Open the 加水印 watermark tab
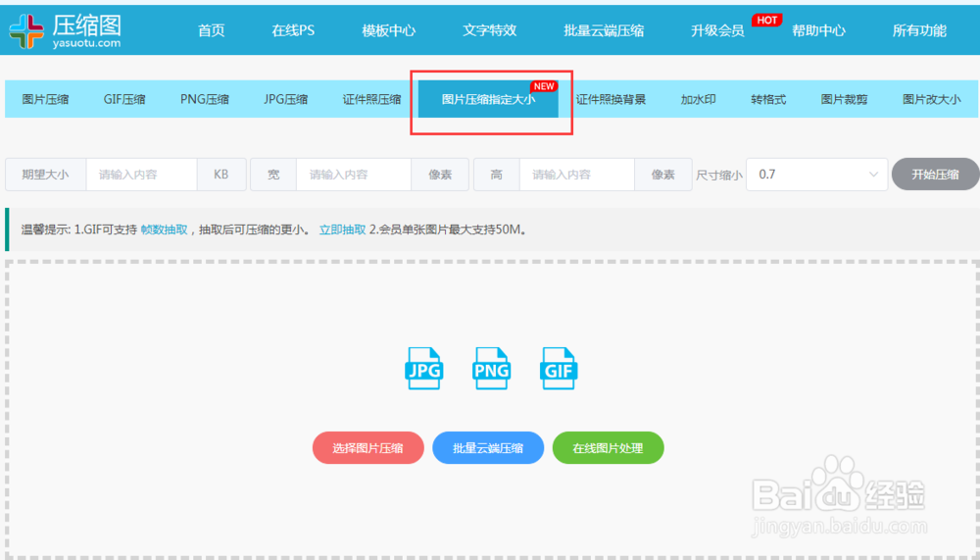Viewport: 980px width, 560px height. point(698,99)
